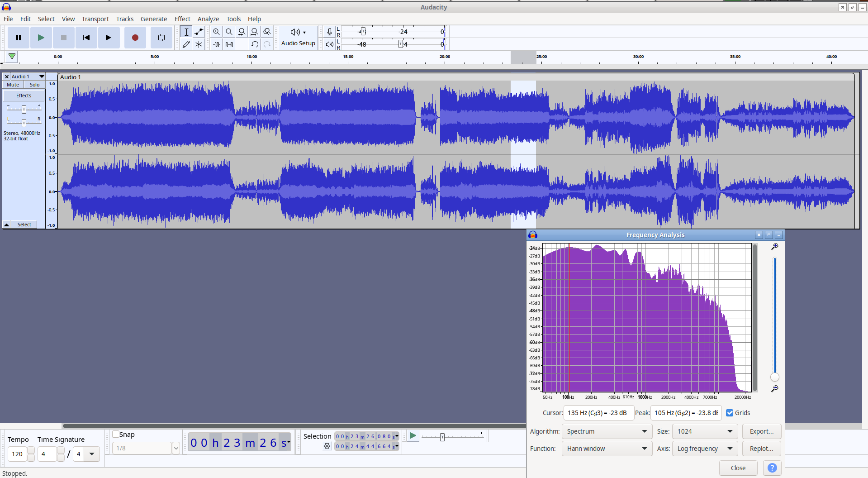This screenshot has height=478, width=868.
Task: Open the Size dropdown showing 1024
Action: pos(705,431)
